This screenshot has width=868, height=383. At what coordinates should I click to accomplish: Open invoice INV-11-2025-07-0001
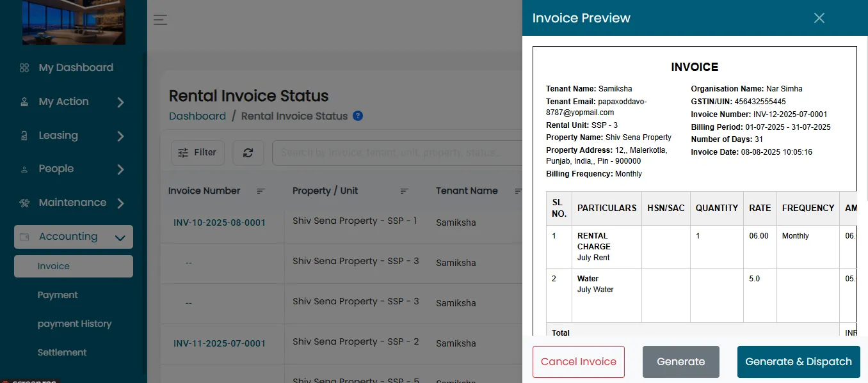click(220, 343)
